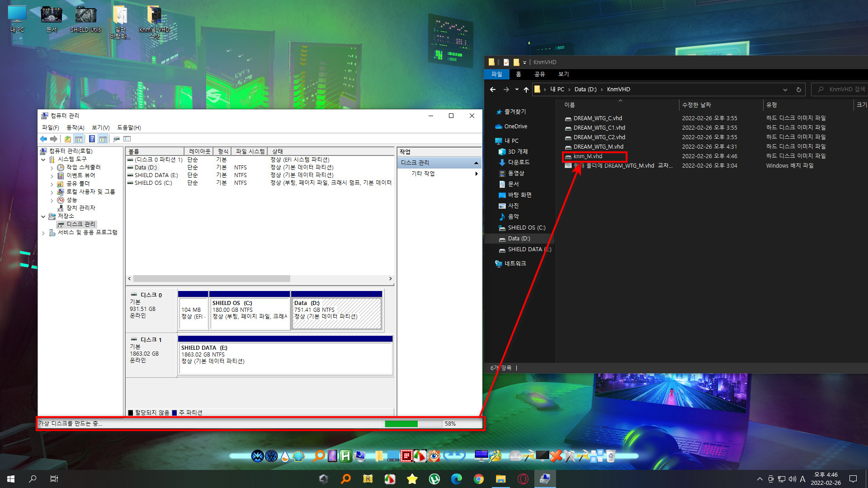
Task: Open uTorrent from the taskbar
Action: coord(434,479)
